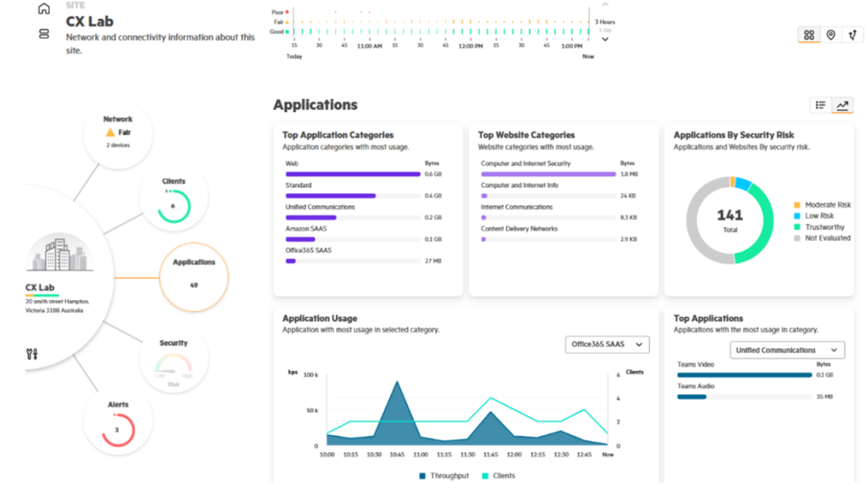
Task: Toggle Trustworthy in the donut legend
Action: (820, 227)
